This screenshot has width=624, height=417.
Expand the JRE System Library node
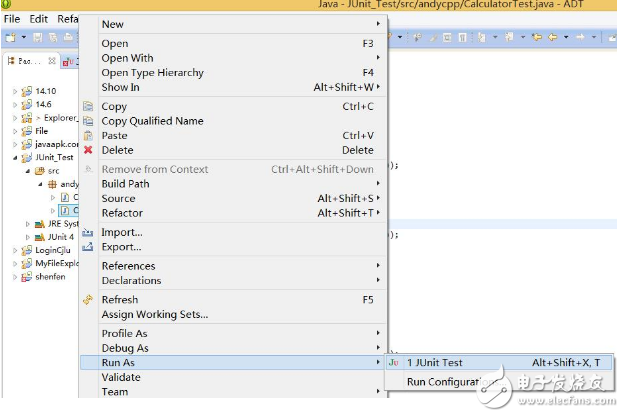coord(39,223)
